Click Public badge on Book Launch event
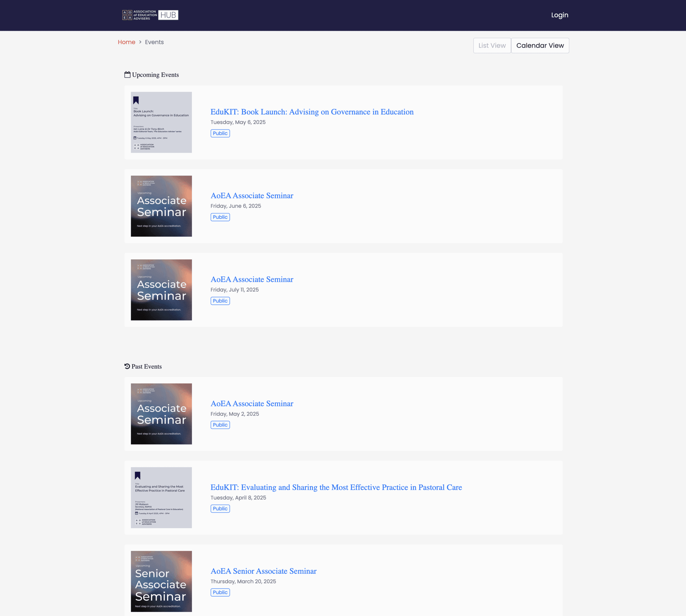 point(220,133)
